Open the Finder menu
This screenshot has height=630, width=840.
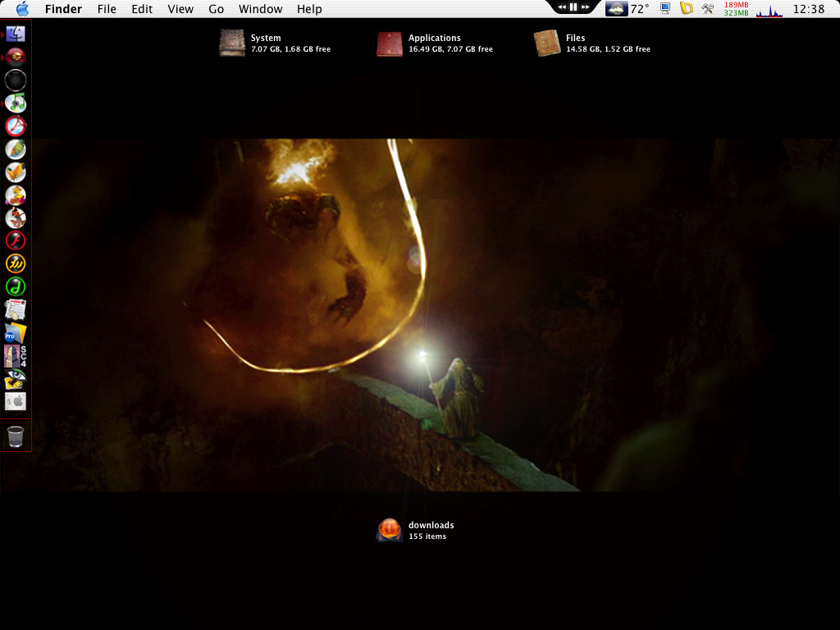tap(63, 9)
